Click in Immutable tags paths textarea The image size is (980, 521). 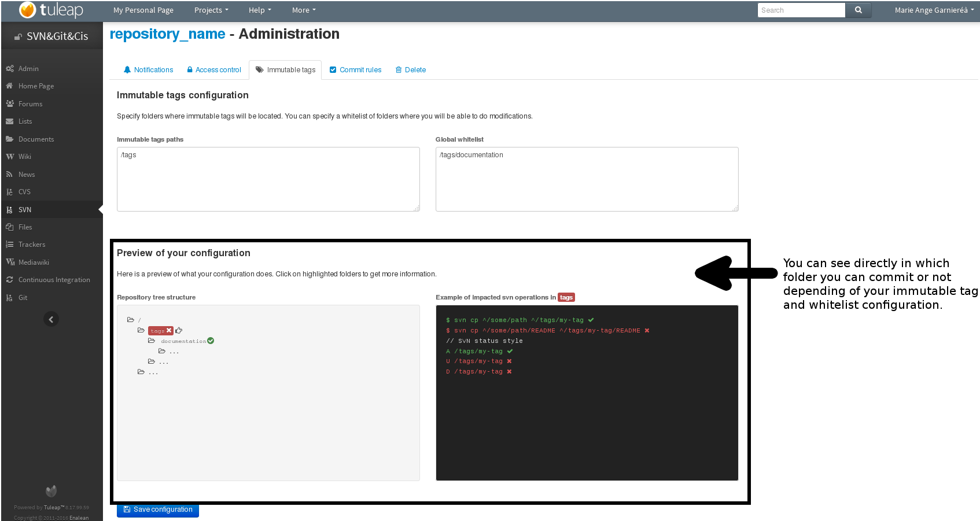(268, 179)
